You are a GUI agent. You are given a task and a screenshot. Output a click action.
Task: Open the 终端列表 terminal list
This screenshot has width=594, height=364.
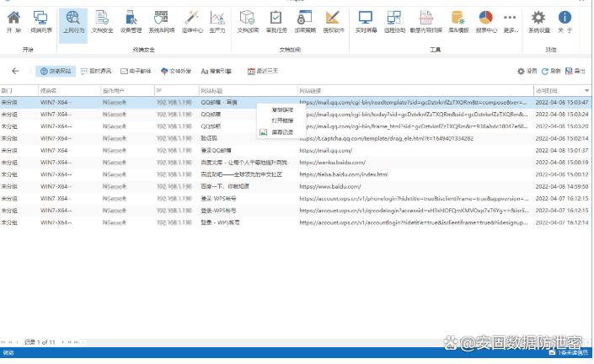click(x=40, y=21)
